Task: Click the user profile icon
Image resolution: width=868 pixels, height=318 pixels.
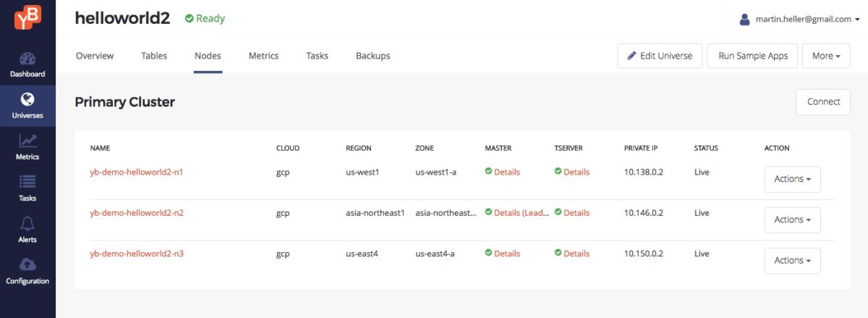Action: coord(744,20)
